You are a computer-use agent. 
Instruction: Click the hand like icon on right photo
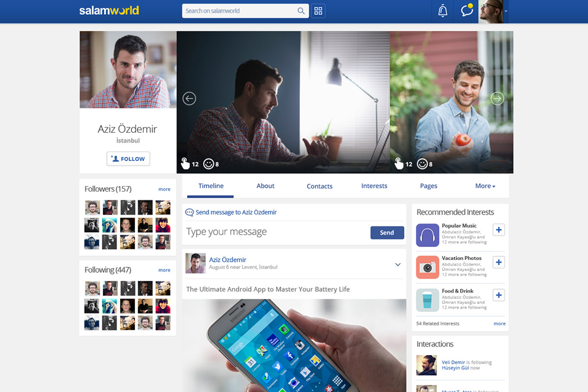(399, 163)
